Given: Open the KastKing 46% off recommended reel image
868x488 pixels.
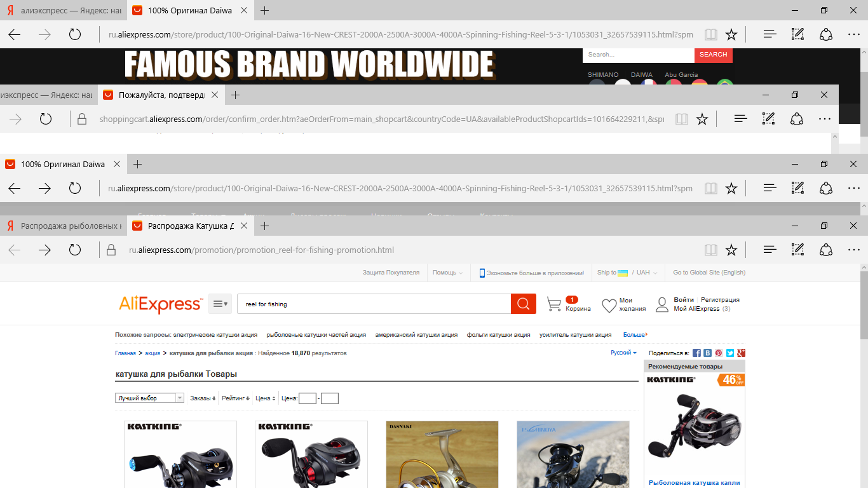Looking at the screenshot, I should 694,424.
